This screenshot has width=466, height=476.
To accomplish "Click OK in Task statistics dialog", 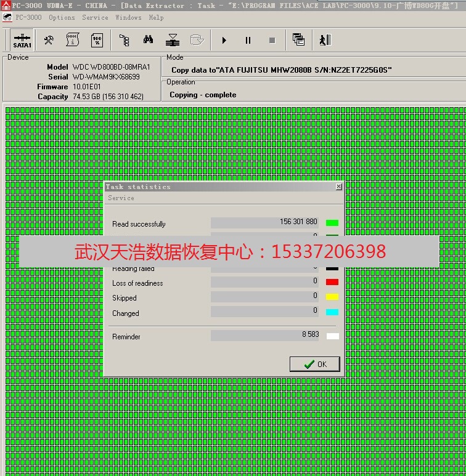I will tap(315, 364).
